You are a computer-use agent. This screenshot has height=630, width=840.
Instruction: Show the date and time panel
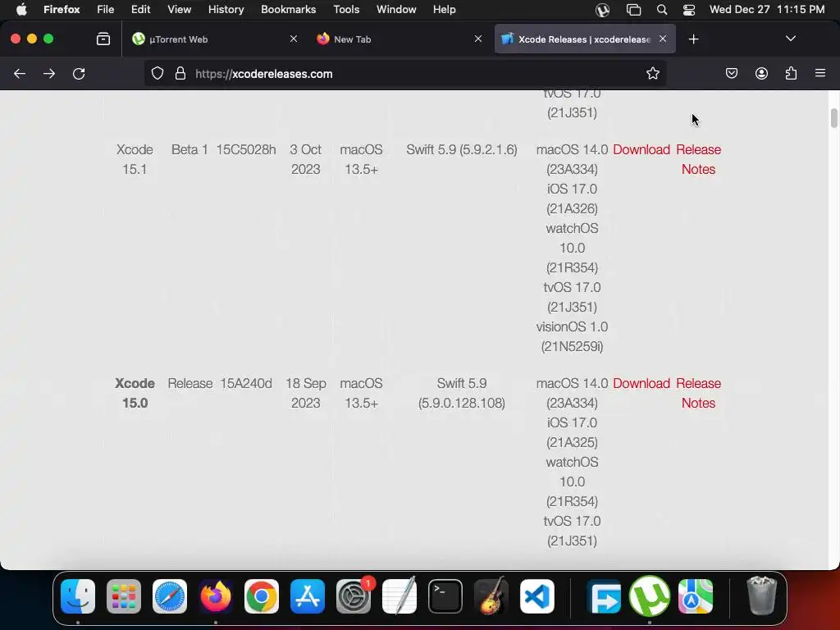pos(767,10)
